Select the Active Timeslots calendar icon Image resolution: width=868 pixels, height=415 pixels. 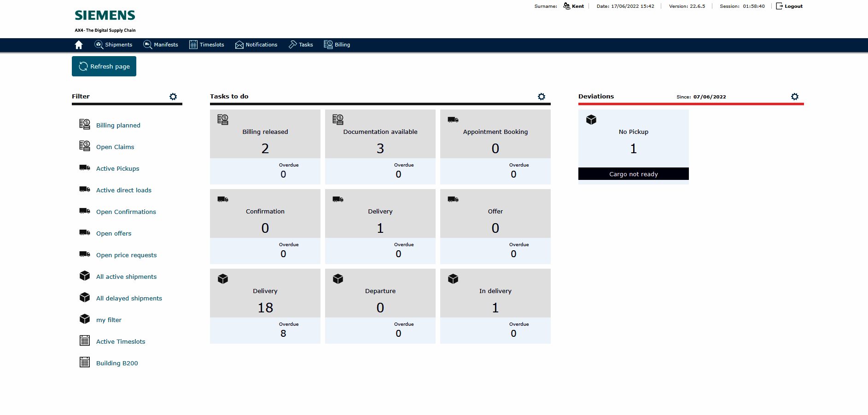[x=84, y=340]
